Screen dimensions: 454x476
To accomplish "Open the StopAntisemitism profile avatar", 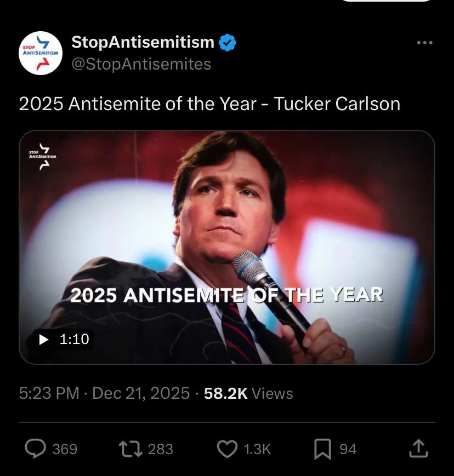I will (x=41, y=53).
